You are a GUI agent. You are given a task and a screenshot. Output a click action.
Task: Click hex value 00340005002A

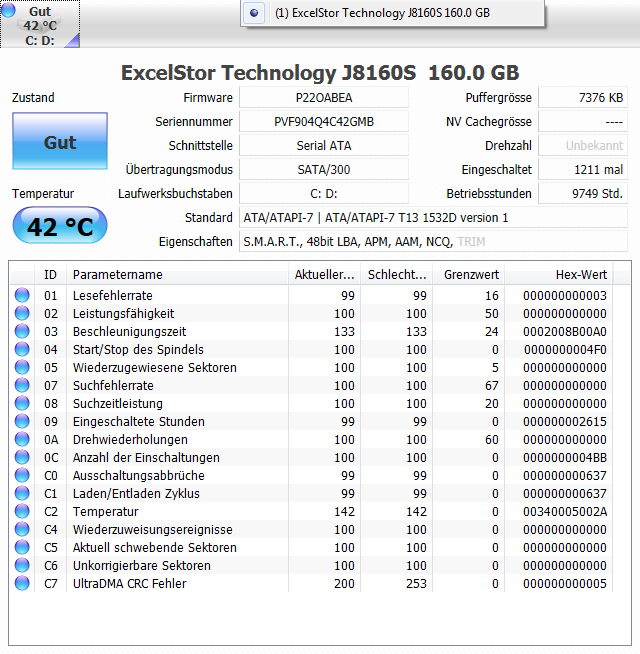[x=565, y=511]
